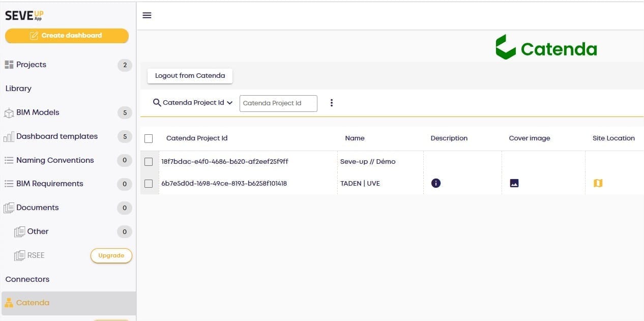Click the hamburger menu icon
The width and height of the screenshot is (644, 321).
pos(147,15)
